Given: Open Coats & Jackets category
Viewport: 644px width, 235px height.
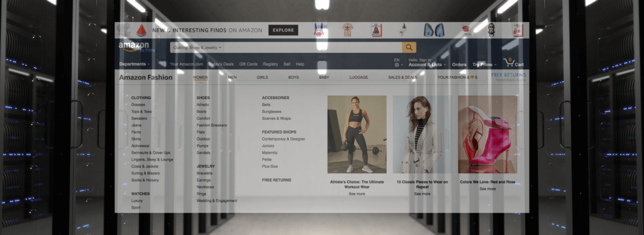Looking at the screenshot, I should pyautogui.click(x=145, y=166).
